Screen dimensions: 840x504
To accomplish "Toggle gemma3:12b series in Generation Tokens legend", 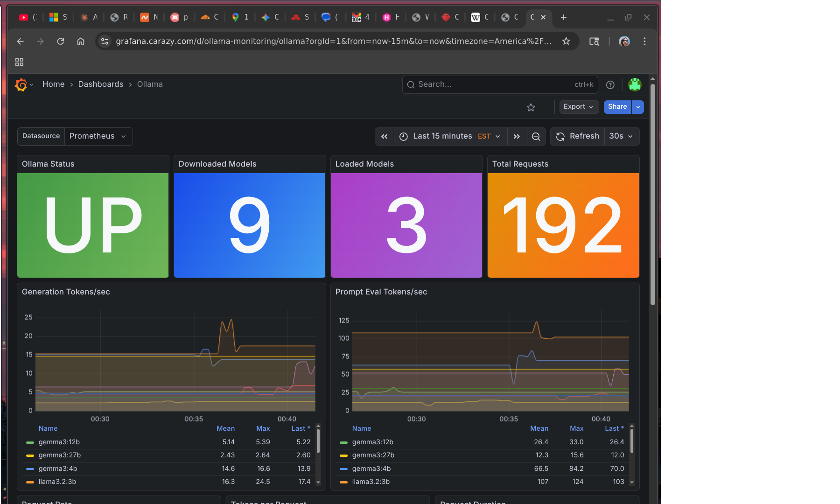I will tap(59, 442).
